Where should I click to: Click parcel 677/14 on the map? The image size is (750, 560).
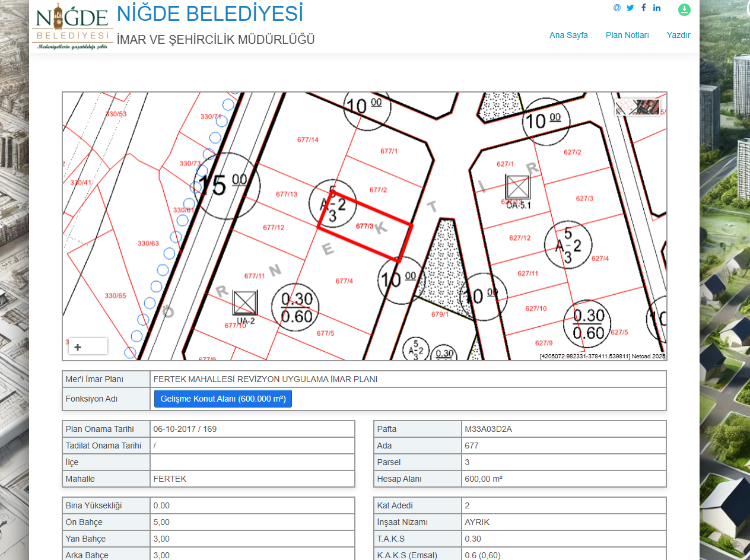[x=308, y=139]
